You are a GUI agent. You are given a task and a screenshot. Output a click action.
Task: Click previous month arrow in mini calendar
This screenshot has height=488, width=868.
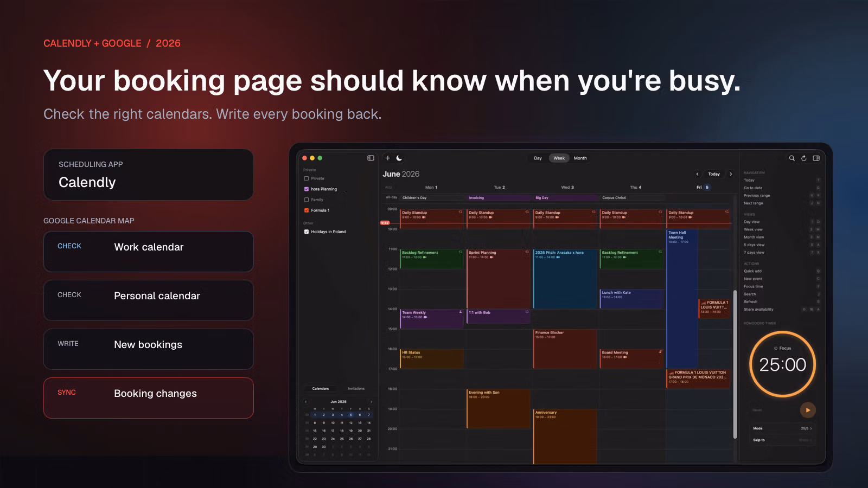(306, 402)
